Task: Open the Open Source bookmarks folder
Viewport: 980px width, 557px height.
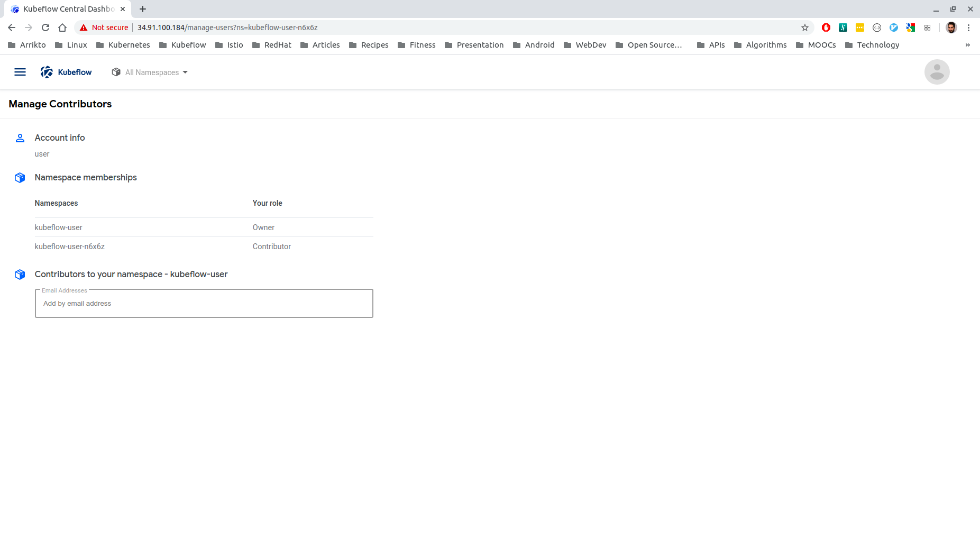Action: 649,45
